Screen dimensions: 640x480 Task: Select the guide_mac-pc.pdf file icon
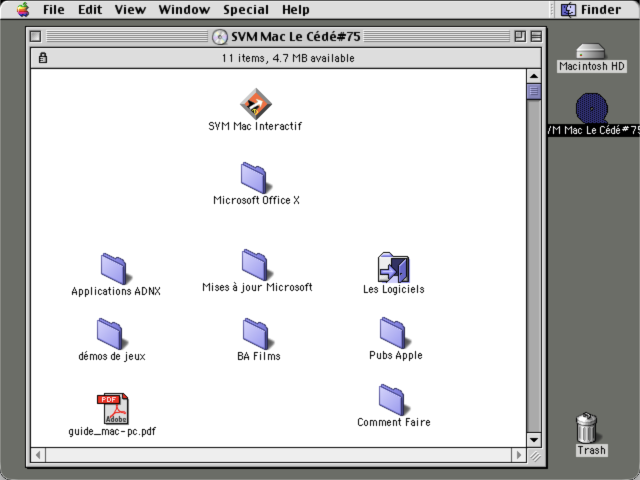click(x=113, y=409)
